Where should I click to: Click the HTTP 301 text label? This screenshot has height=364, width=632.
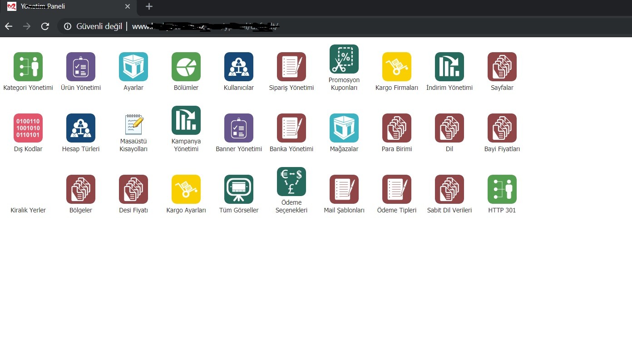pyautogui.click(x=502, y=210)
